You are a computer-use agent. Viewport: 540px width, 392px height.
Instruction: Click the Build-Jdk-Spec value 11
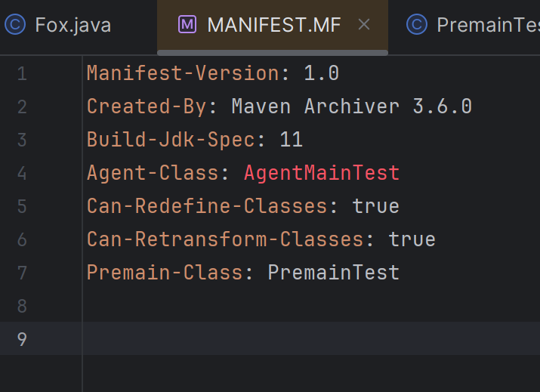[291, 140]
